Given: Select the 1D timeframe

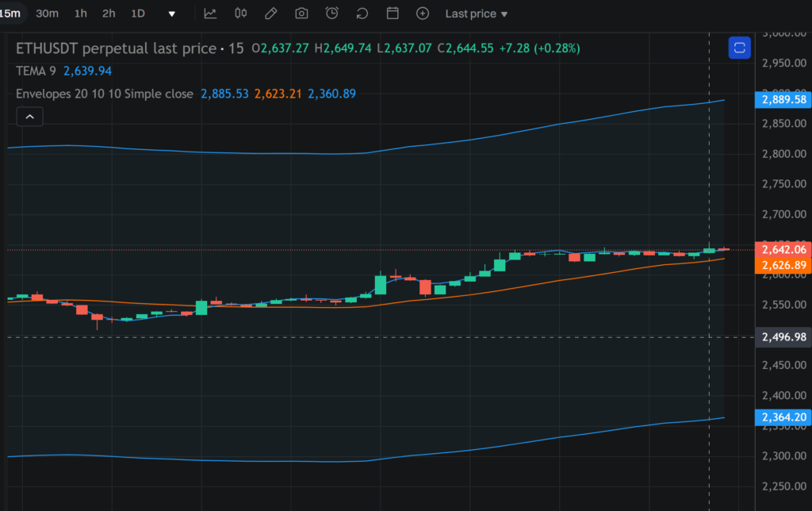Looking at the screenshot, I should coord(138,13).
